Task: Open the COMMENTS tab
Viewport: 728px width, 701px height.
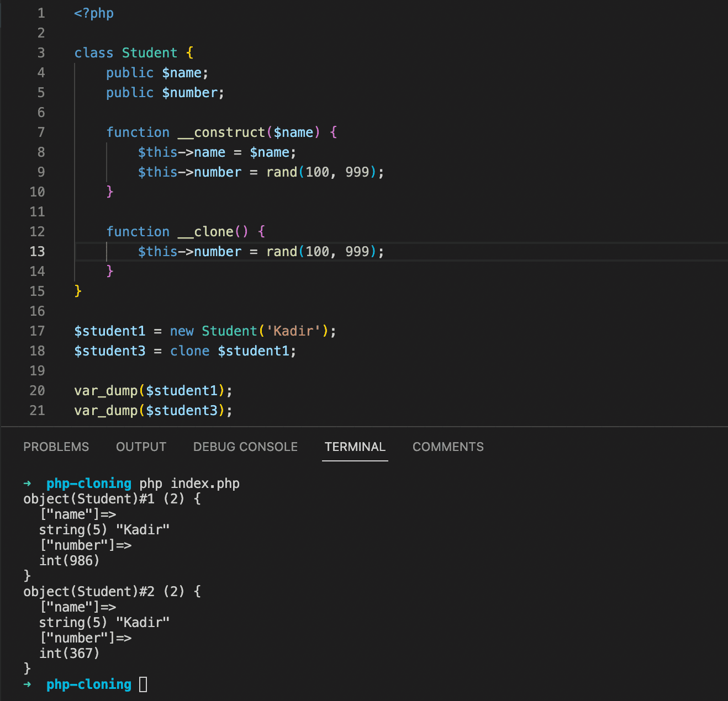Action: 447,447
